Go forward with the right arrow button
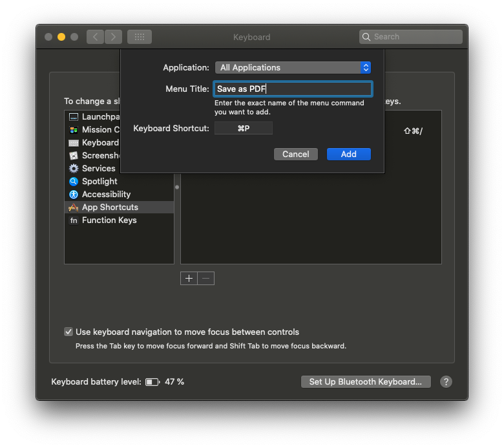This screenshot has height=448, width=504. coord(113,37)
